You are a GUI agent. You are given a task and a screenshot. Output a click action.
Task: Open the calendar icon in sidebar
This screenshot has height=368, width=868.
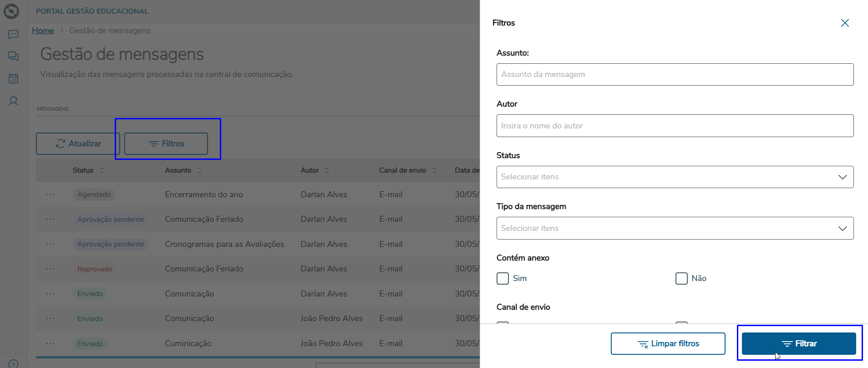click(x=13, y=78)
